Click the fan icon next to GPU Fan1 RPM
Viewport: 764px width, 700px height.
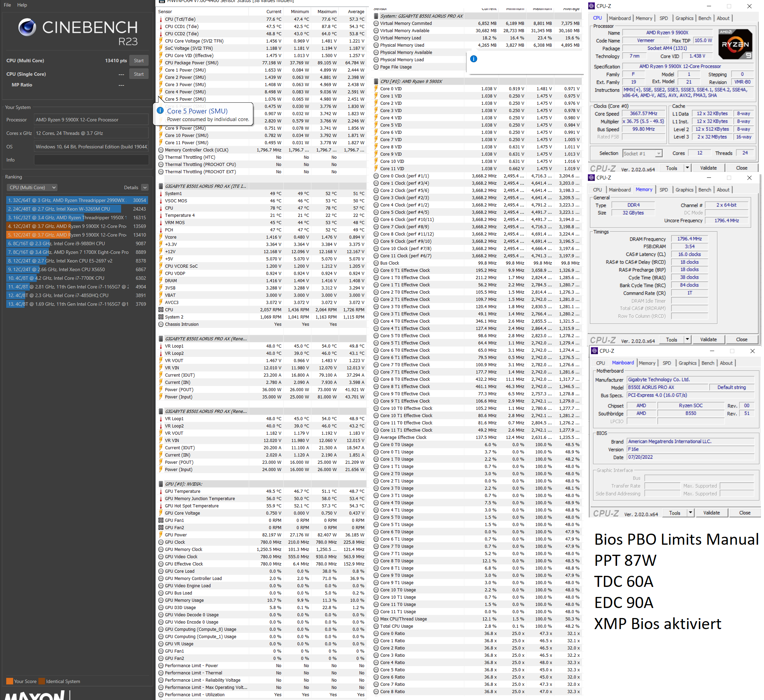coord(161,520)
